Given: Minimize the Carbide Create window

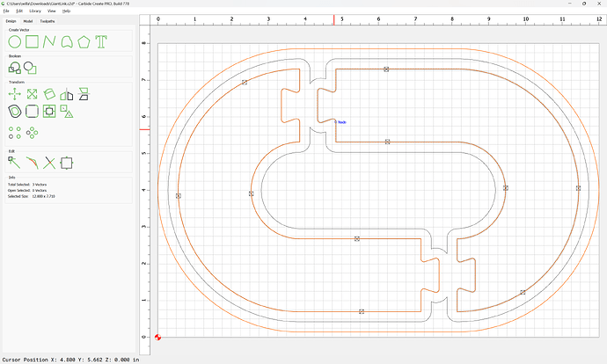Looking at the screenshot, I should (570, 4).
